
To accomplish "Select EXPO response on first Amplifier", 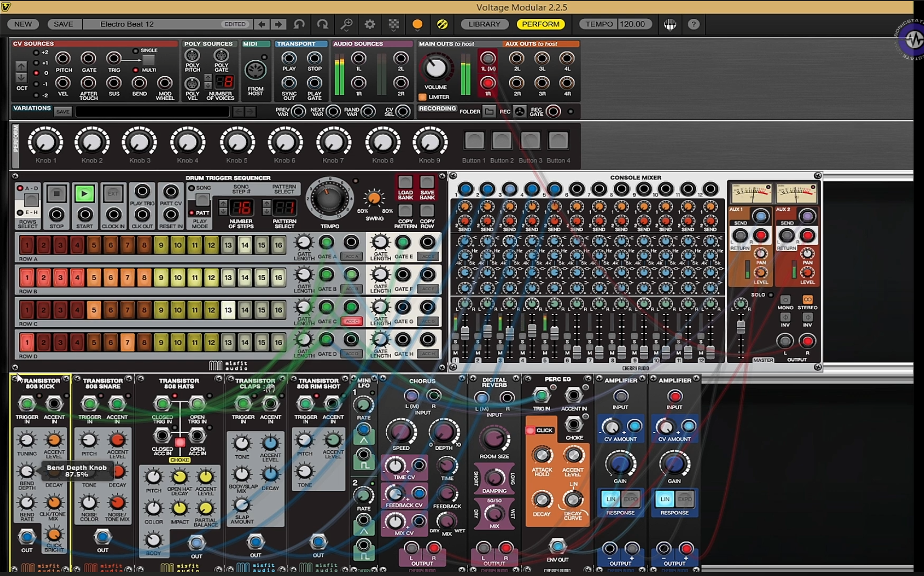I will (631, 499).
